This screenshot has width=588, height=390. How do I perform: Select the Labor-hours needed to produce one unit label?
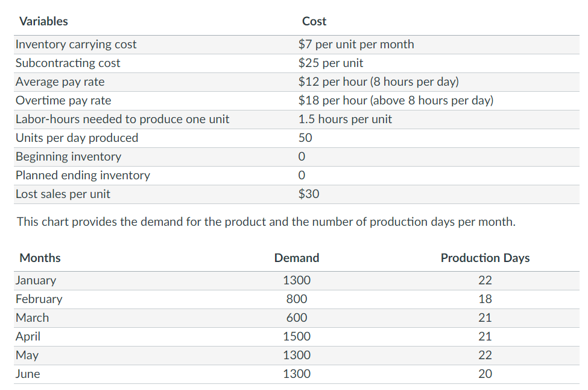point(122,119)
